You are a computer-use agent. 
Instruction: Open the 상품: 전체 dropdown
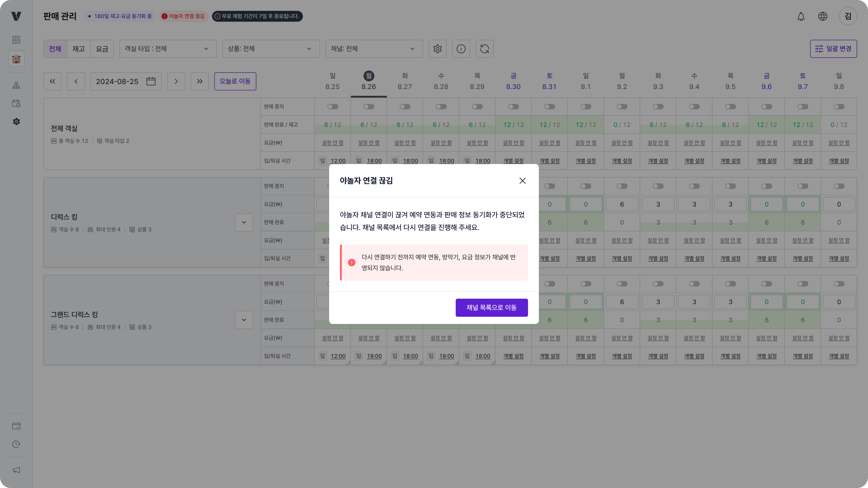click(271, 49)
